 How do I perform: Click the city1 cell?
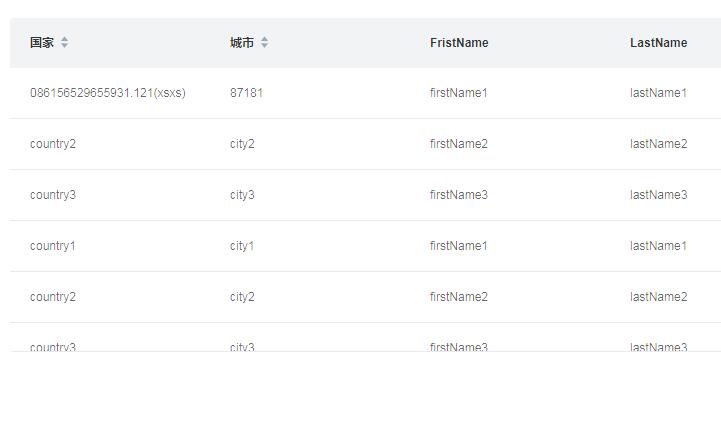(242, 246)
